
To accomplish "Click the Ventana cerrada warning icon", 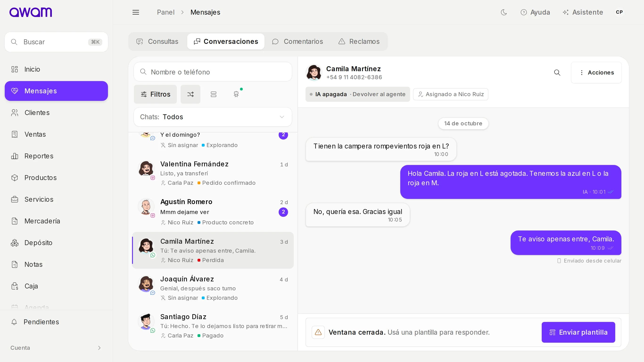I will 318,332.
